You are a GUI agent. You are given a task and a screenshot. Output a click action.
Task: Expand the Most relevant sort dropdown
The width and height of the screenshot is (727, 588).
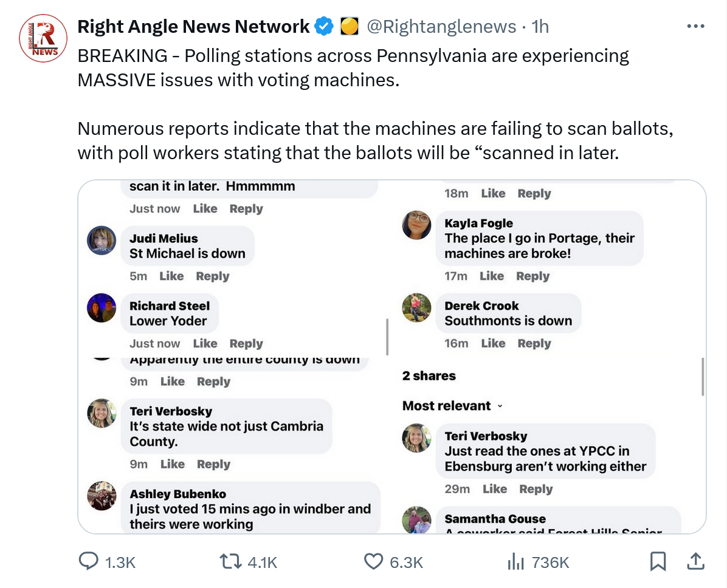pos(452,406)
